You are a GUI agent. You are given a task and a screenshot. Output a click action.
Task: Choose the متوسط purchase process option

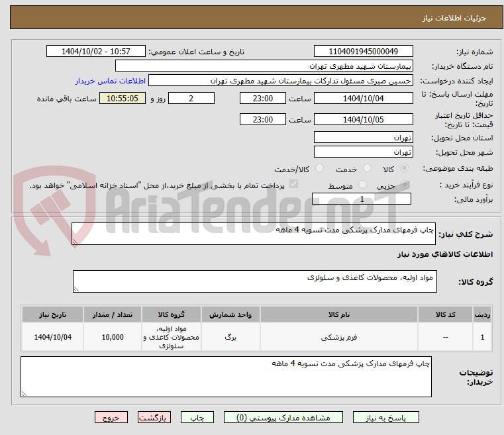click(x=362, y=185)
